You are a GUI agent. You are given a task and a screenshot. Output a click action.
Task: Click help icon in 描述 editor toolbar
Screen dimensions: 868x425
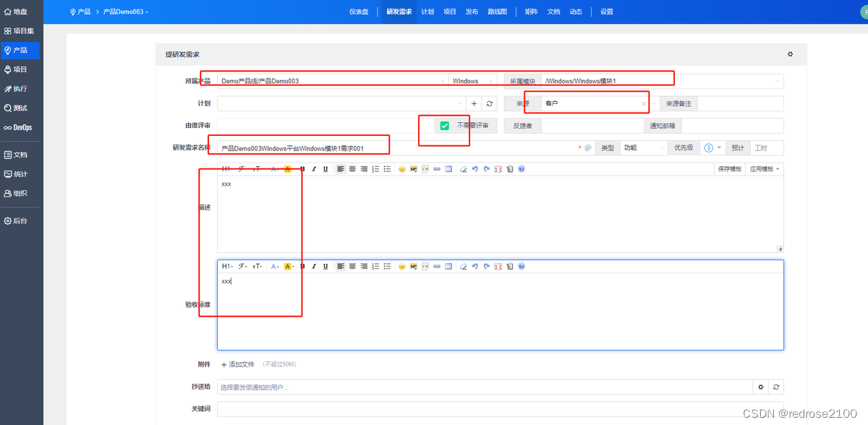coord(522,168)
